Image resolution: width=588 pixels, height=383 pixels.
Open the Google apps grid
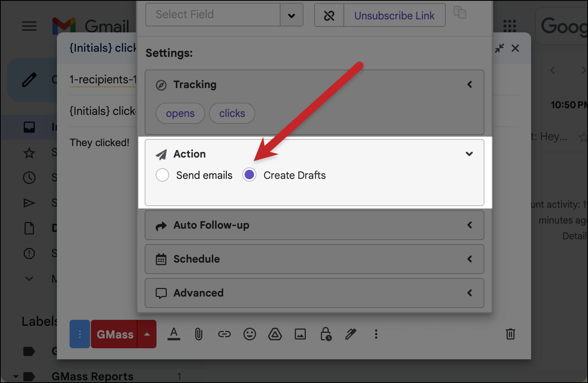[x=510, y=26]
